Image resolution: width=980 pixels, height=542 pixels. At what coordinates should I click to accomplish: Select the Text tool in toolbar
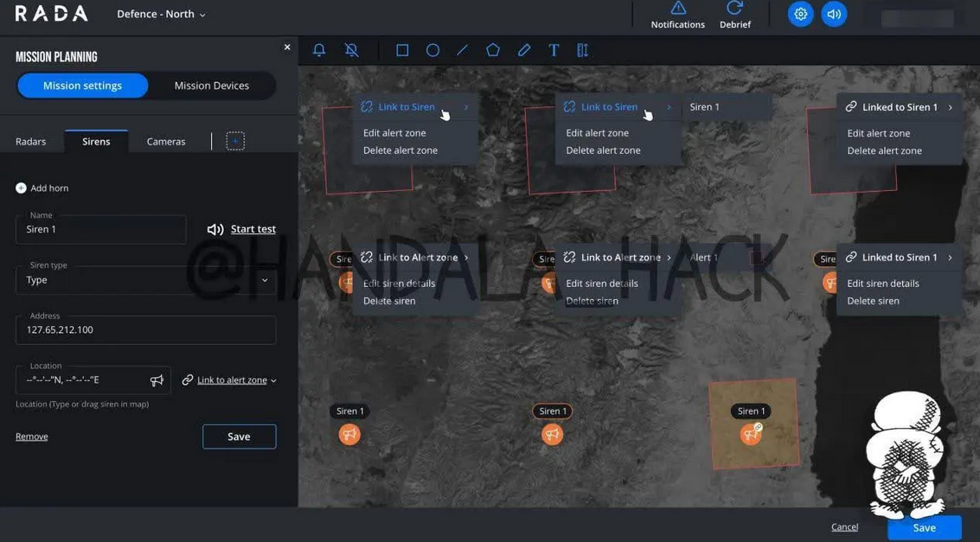click(554, 50)
